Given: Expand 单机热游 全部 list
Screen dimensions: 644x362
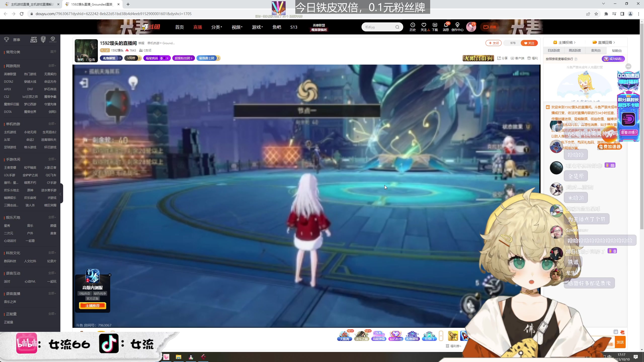Looking at the screenshot, I should click(x=52, y=123).
